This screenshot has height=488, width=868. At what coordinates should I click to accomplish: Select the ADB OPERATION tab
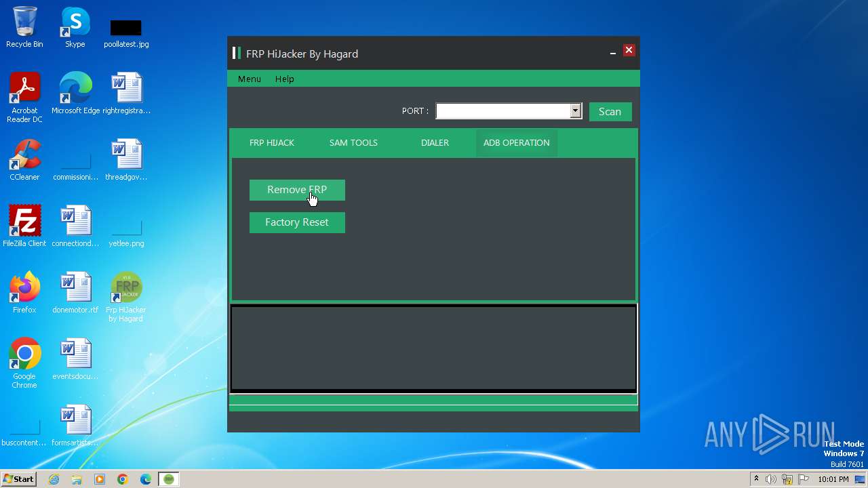click(x=517, y=143)
